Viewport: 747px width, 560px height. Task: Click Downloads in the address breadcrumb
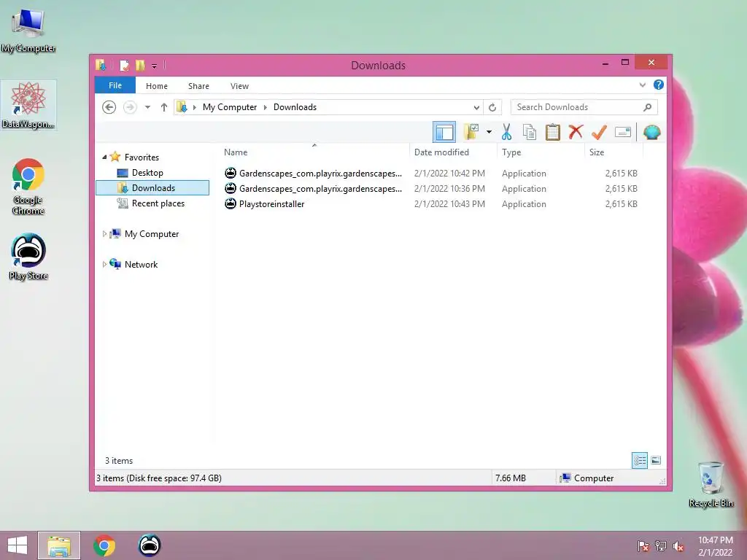click(295, 107)
